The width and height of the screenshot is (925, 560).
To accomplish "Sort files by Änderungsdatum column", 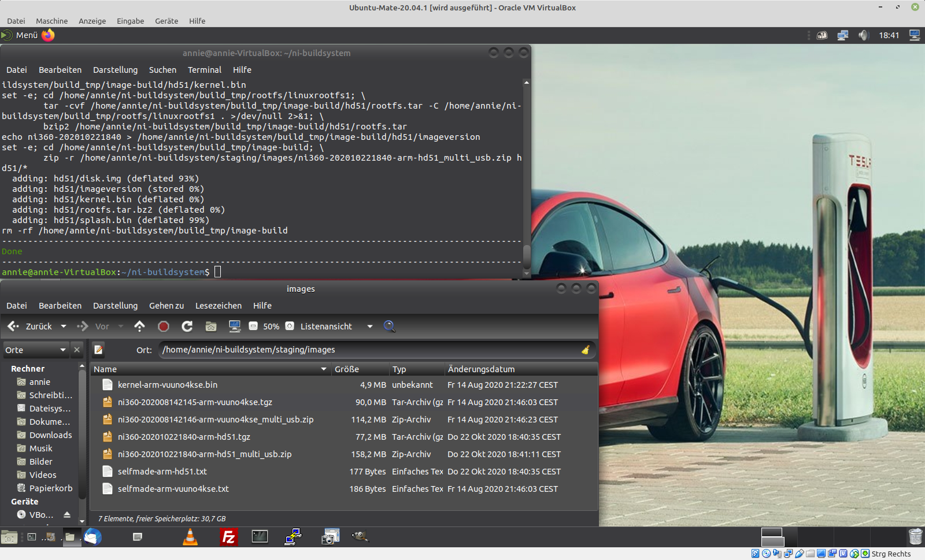I will click(x=481, y=369).
